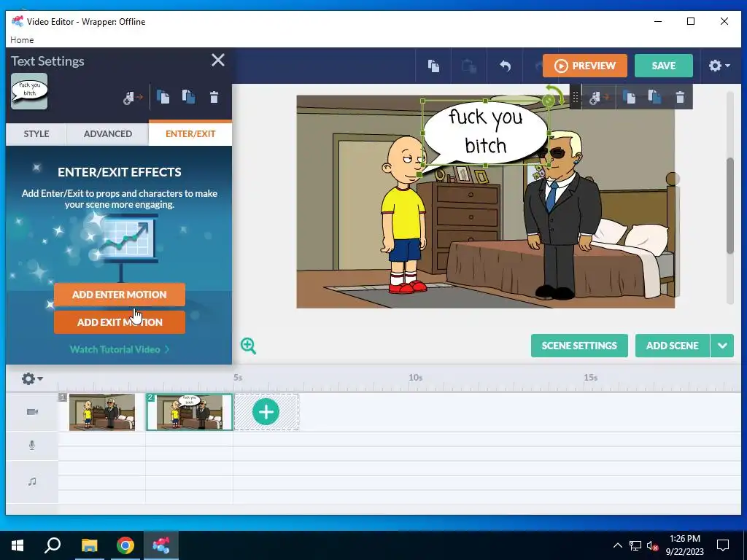This screenshot has width=747, height=560.
Task: Open the Home menu
Action: click(22, 40)
